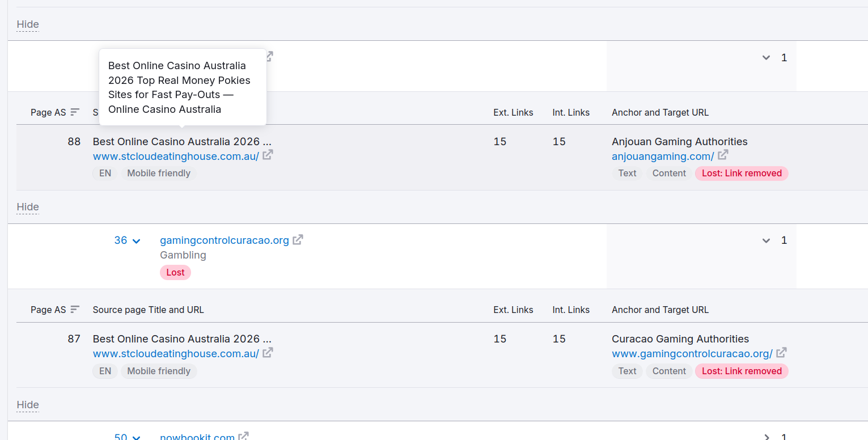Expand the score 36 chevron dropdown
868x440 pixels.
[136, 241]
